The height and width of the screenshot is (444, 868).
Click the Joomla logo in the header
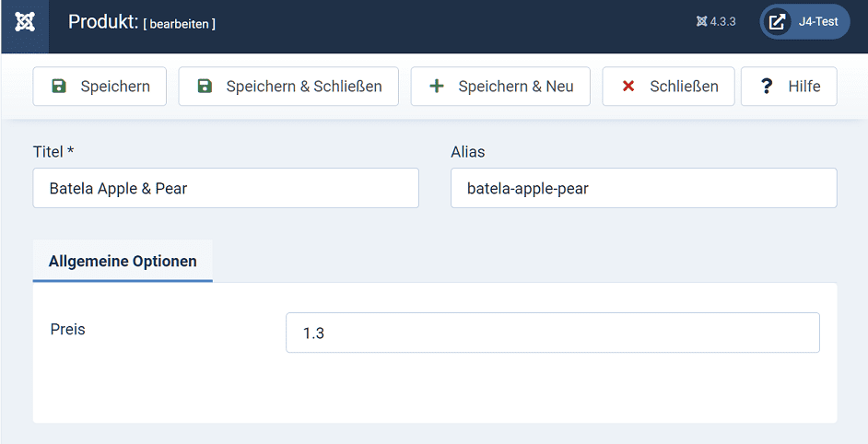pos(25,22)
